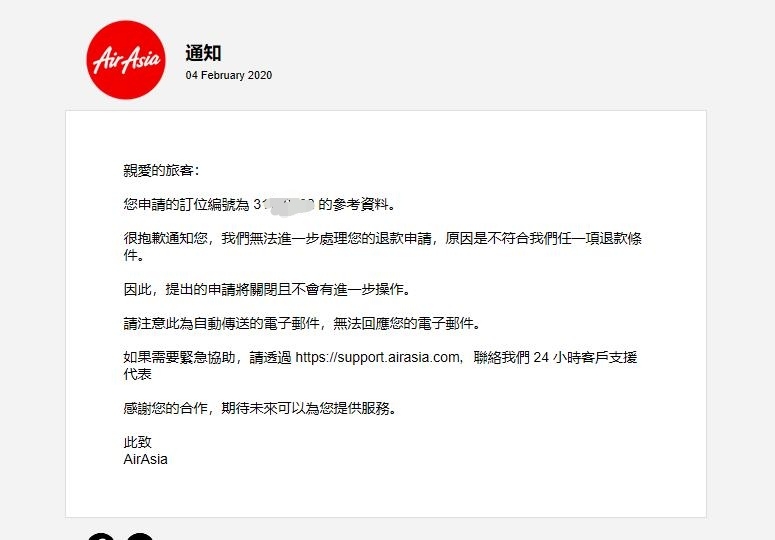The height and width of the screenshot is (540, 775).
Task: Click the 您申請的訂位編號為 text
Action: point(186,205)
